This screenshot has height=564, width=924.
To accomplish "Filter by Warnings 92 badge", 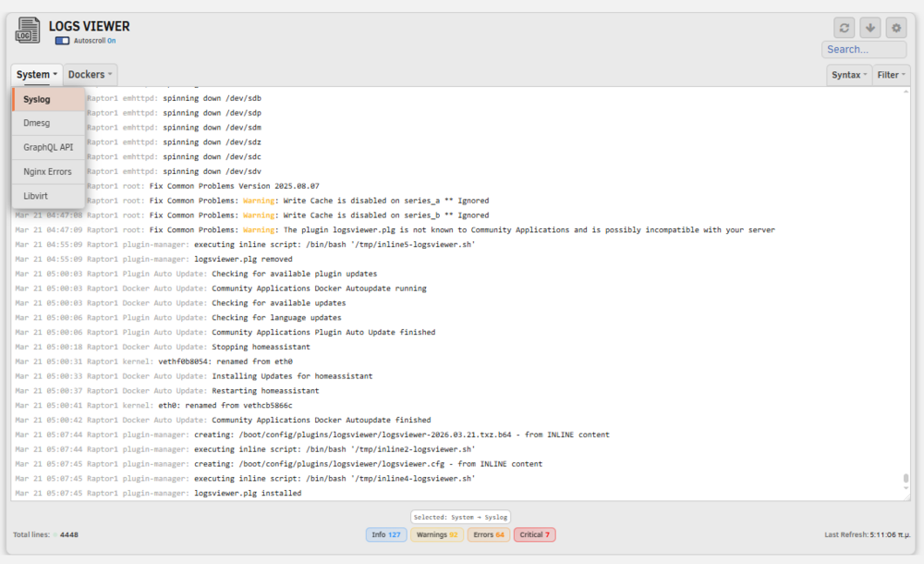I will pyautogui.click(x=437, y=534).
